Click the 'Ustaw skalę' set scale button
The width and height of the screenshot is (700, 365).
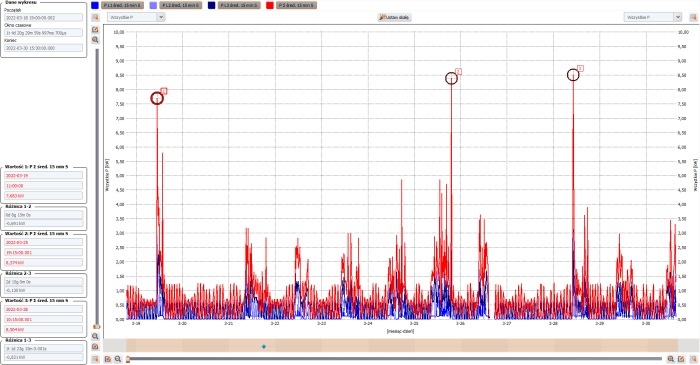coord(395,17)
